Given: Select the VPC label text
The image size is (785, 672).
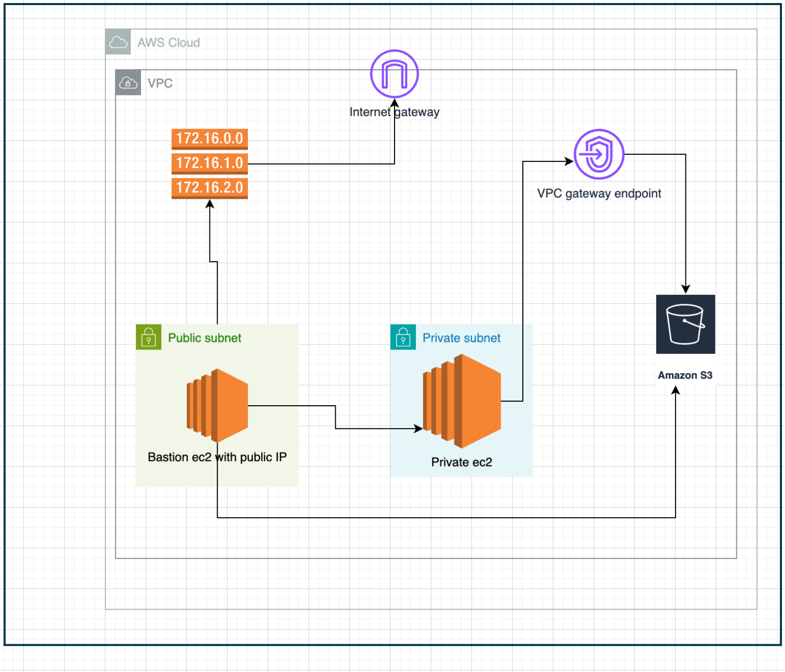Looking at the screenshot, I should tap(159, 83).
